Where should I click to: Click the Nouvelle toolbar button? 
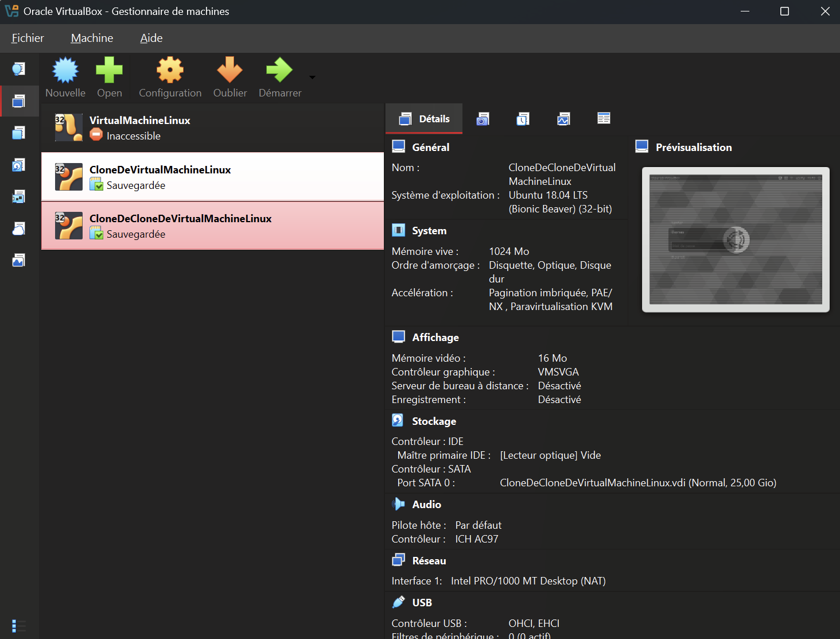[65, 78]
